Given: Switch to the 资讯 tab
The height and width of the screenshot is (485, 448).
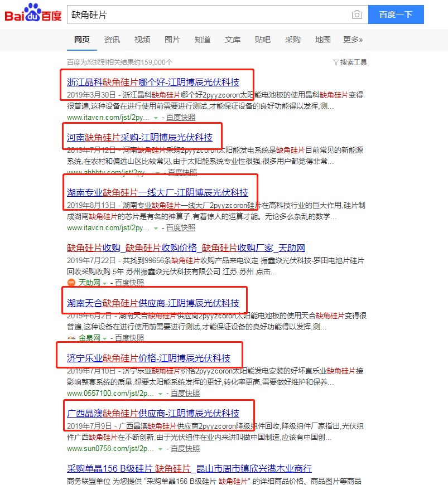Looking at the screenshot, I should [112, 40].
